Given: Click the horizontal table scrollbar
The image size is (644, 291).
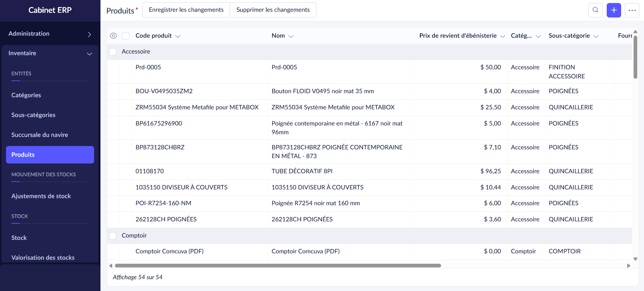Looking at the screenshot, I should tap(277, 266).
